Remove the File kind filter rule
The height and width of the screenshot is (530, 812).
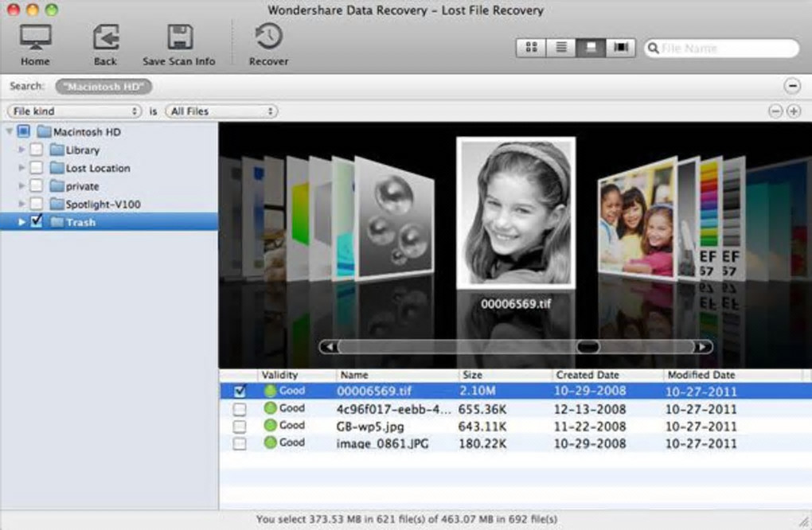775,111
